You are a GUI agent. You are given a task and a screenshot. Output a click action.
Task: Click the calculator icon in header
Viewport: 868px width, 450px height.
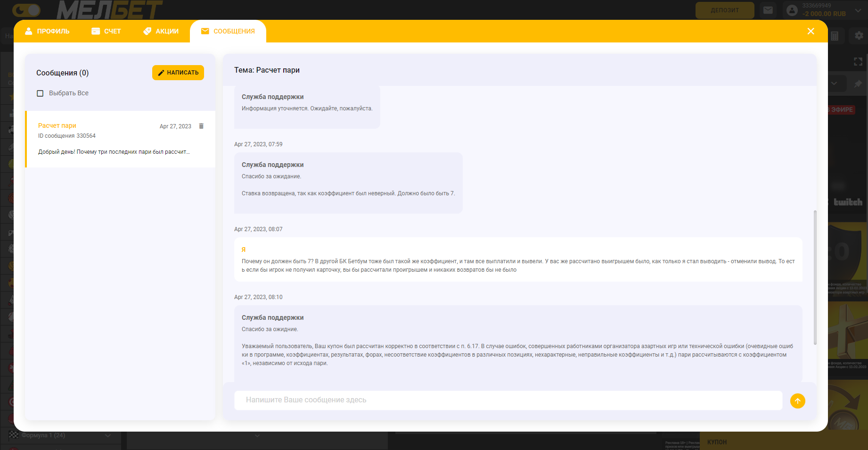click(x=835, y=36)
